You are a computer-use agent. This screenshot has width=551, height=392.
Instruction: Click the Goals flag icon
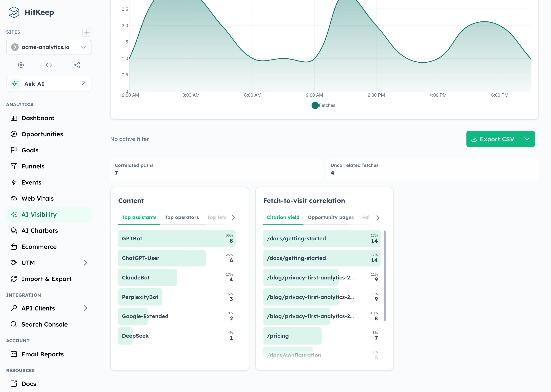14,150
